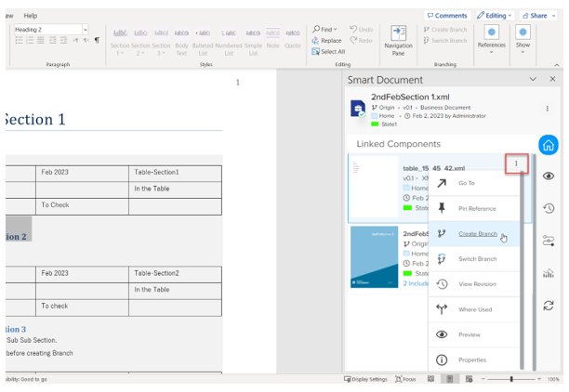This screenshot has width=569, height=392.
Task: Toggle show paragraph marks pilcrow
Action: pyautogui.click(x=97, y=40)
